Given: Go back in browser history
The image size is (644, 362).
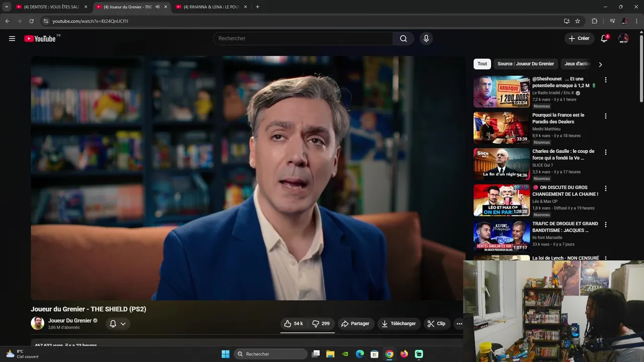Looking at the screenshot, I should point(7,21).
